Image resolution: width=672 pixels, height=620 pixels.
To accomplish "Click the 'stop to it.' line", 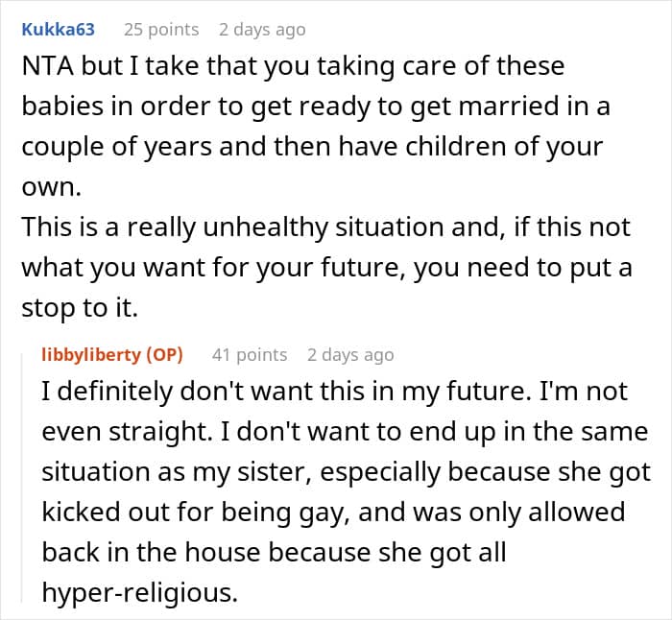I will point(80,308).
